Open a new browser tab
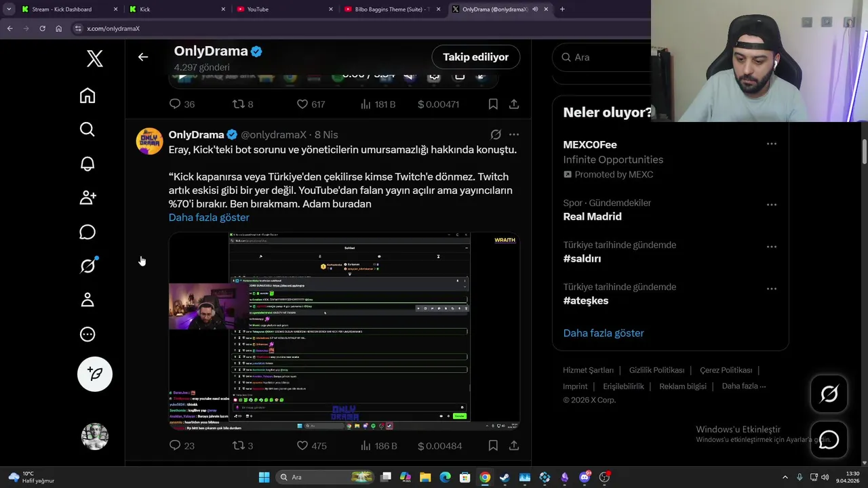Viewport: 868px width, 488px height. (x=562, y=9)
